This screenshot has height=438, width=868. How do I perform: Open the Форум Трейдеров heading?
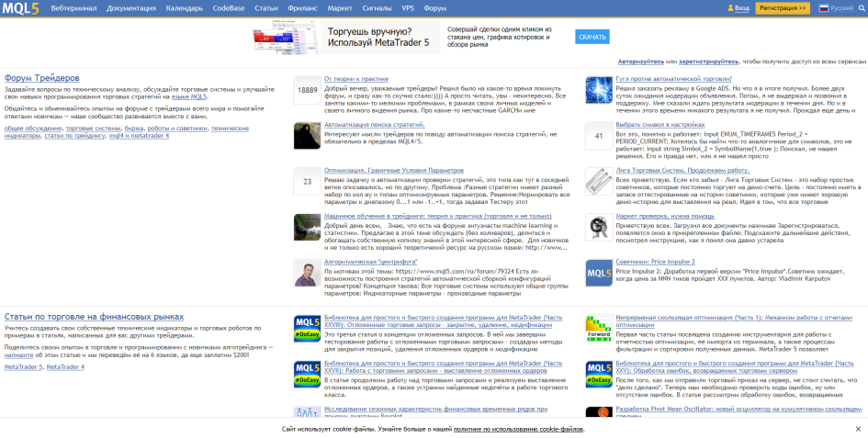pyautogui.click(x=42, y=77)
